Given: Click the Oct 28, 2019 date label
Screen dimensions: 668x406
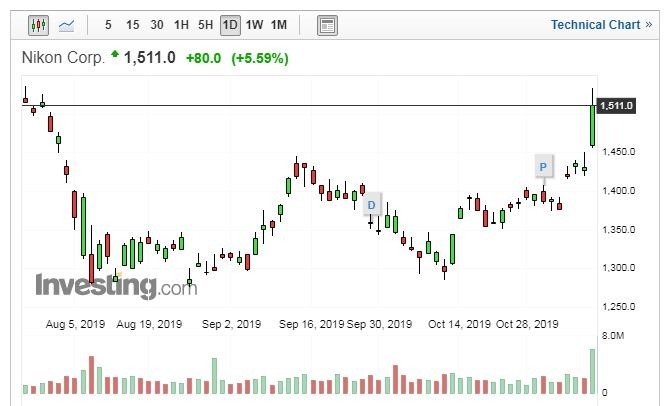Looking at the screenshot, I should coord(527,324).
